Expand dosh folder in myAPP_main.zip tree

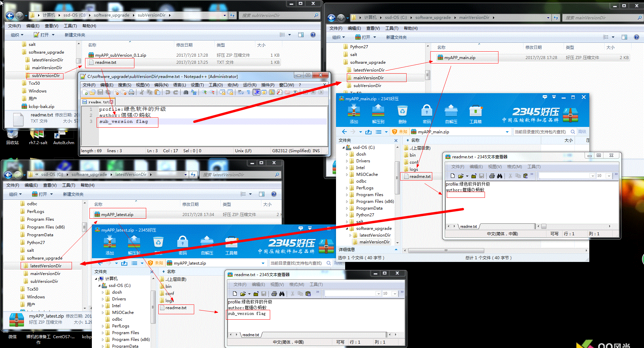347,154
